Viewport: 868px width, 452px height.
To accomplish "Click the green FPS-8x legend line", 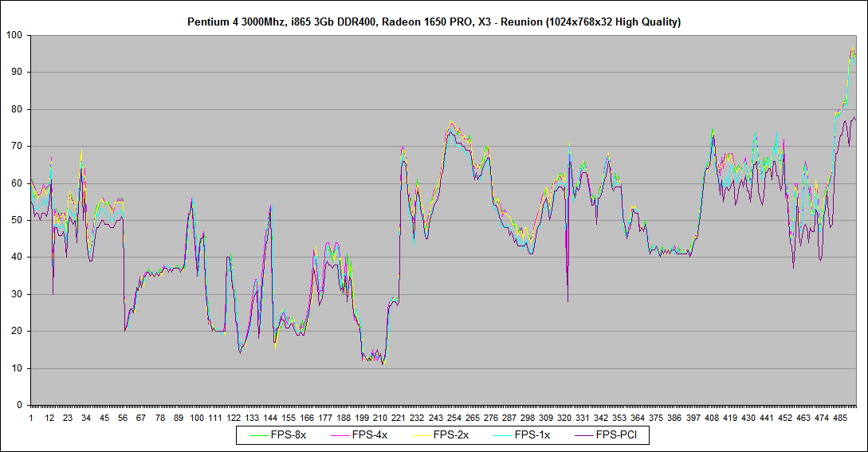I will pyautogui.click(x=258, y=435).
